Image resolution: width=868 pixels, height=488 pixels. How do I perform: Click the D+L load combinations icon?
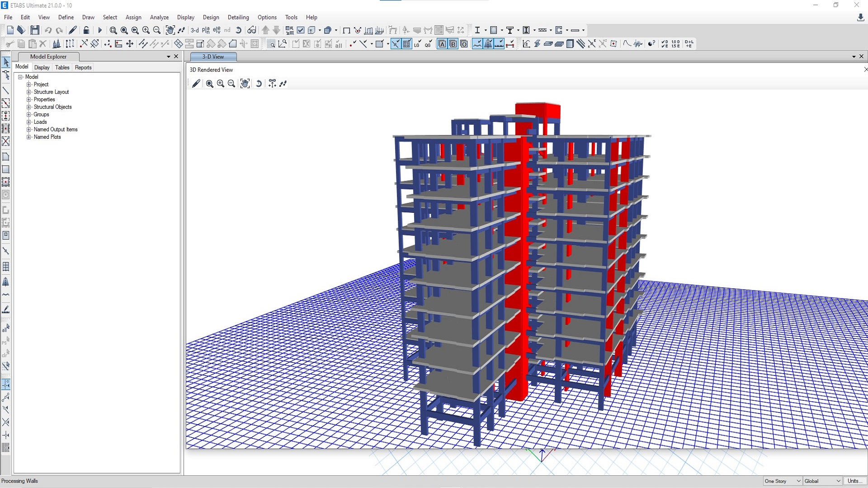tap(689, 44)
